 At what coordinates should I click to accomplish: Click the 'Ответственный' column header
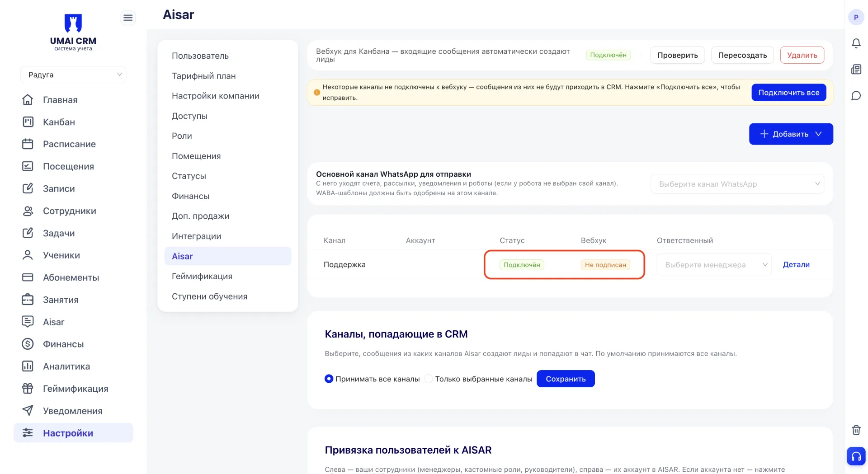pyautogui.click(x=684, y=240)
